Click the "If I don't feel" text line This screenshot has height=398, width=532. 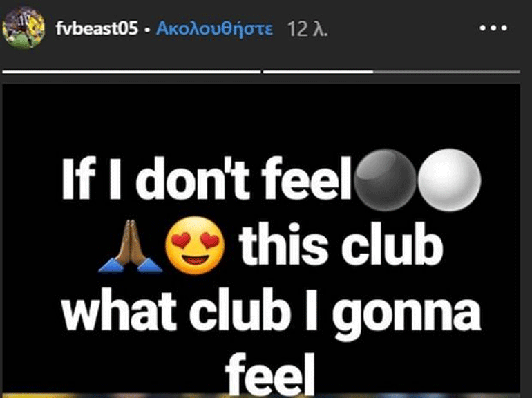tap(207, 179)
